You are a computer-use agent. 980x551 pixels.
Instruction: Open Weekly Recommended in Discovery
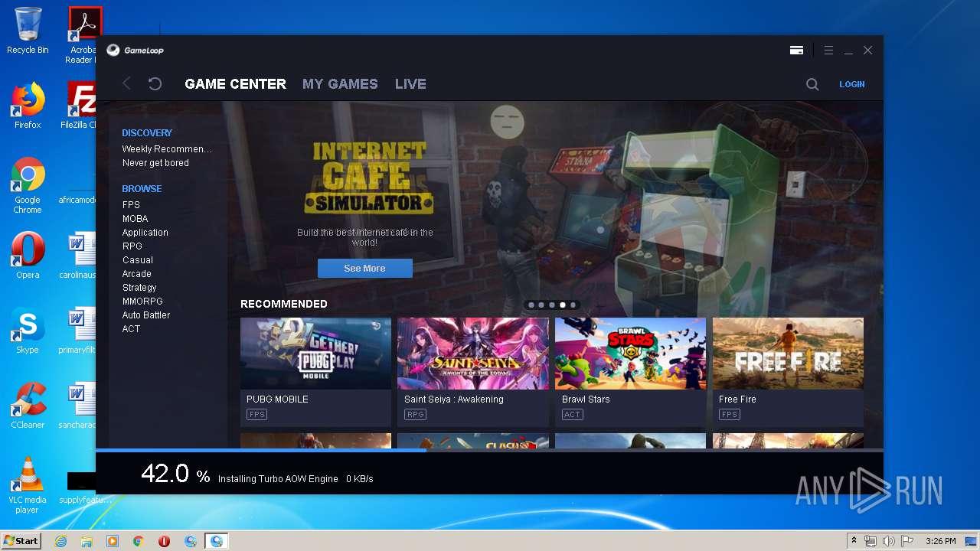click(x=167, y=149)
